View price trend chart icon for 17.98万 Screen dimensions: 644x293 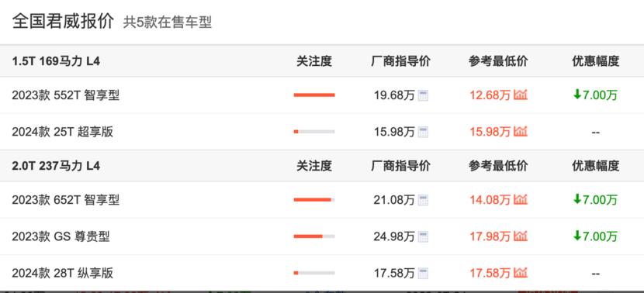point(521,236)
